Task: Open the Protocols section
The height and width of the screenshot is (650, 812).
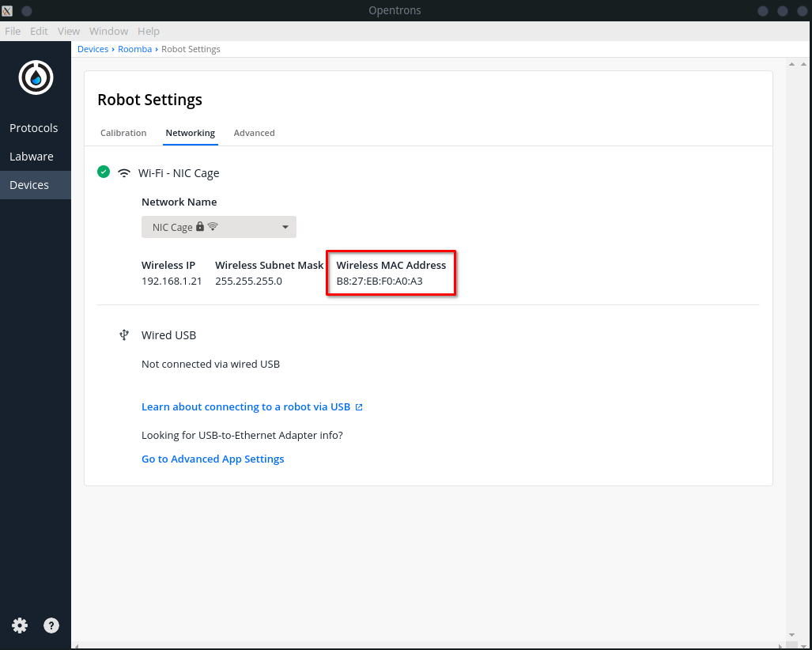Action: 34,127
